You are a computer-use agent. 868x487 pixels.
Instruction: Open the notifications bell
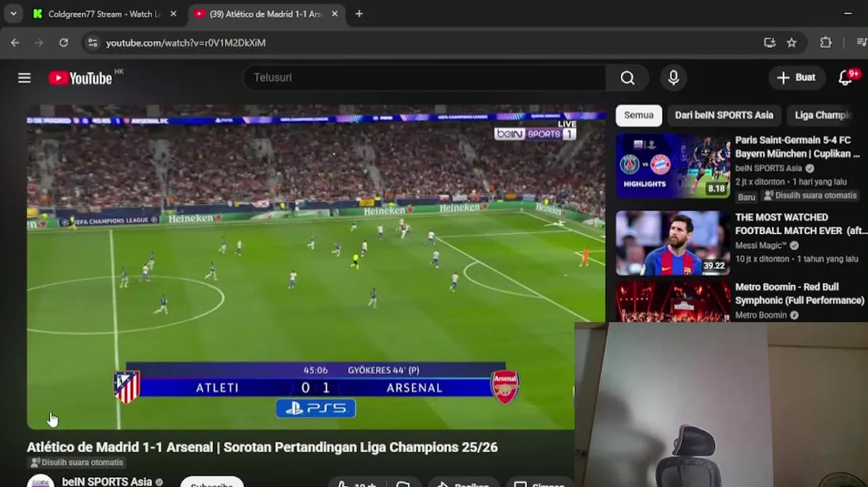click(846, 78)
